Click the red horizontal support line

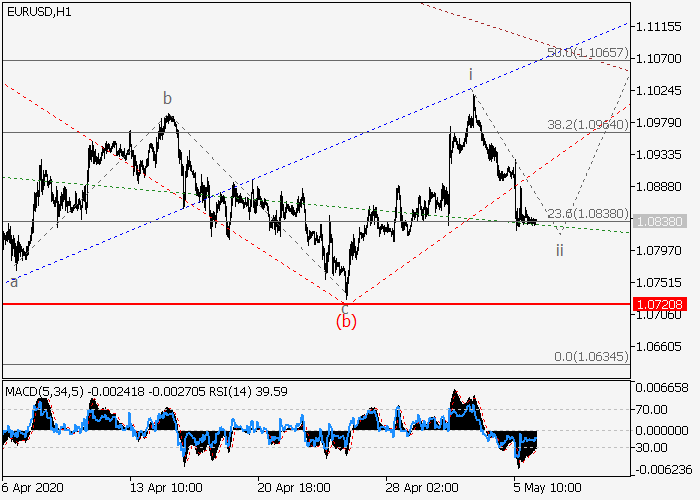300,303
